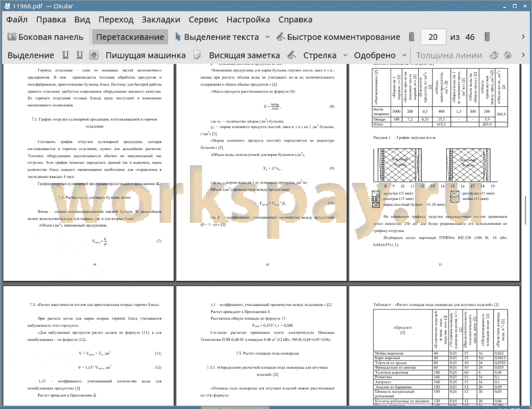Viewport: 532px width, 409px height.
Task: Open the Стрелка shapes dropdown arrow
Action: (x=345, y=55)
